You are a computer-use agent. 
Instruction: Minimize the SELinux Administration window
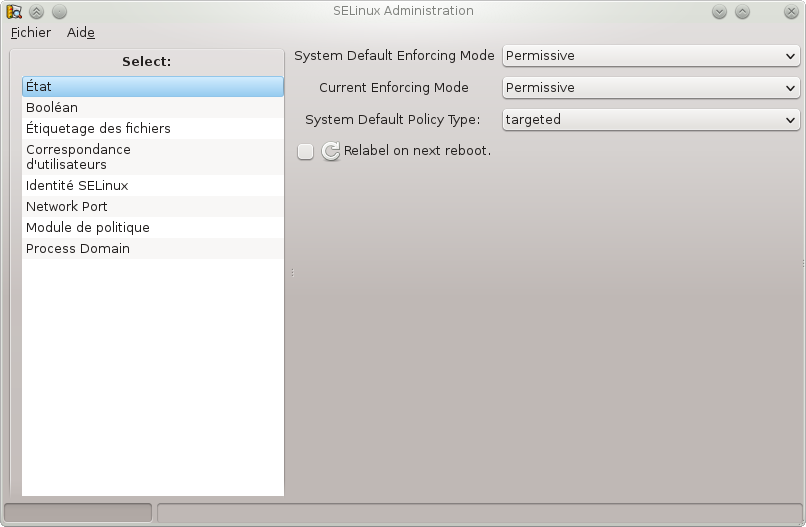tap(719, 12)
